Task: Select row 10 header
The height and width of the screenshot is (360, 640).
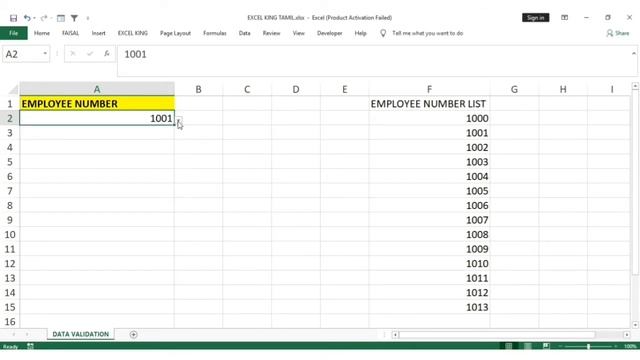Action: click(9, 235)
